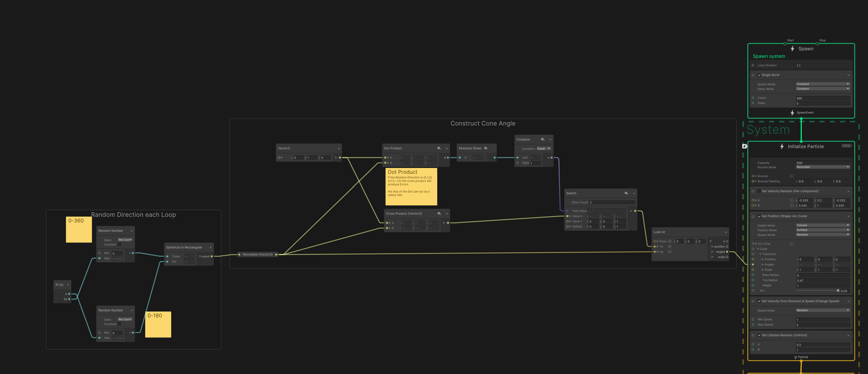868x374 pixels.
Task: Open the Compare Condition Equal dropdown
Action: [x=543, y=149]
